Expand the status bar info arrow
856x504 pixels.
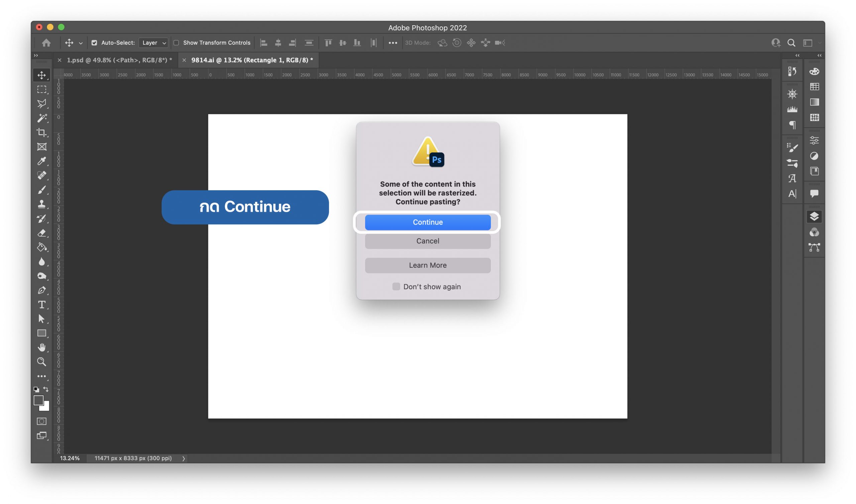coord(184,458)
